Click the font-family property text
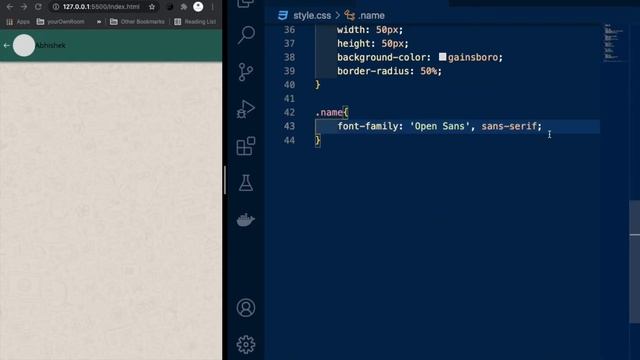This screenshot has width=640, height=360. (x=367, y=126)
